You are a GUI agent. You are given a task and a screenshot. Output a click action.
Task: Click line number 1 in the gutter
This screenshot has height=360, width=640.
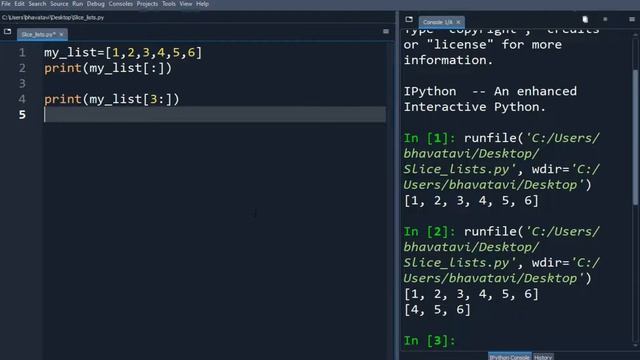22,53
